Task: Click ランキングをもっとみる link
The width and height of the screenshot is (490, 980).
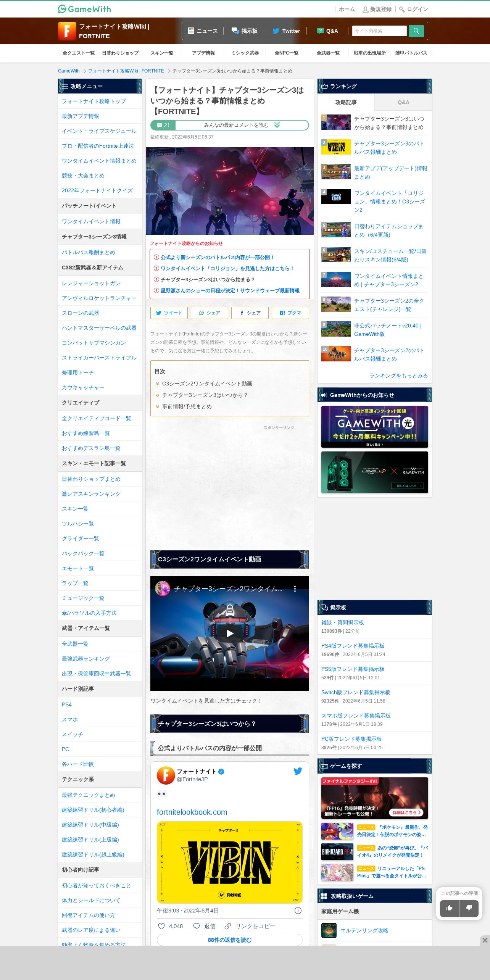Action: point(398,376)
